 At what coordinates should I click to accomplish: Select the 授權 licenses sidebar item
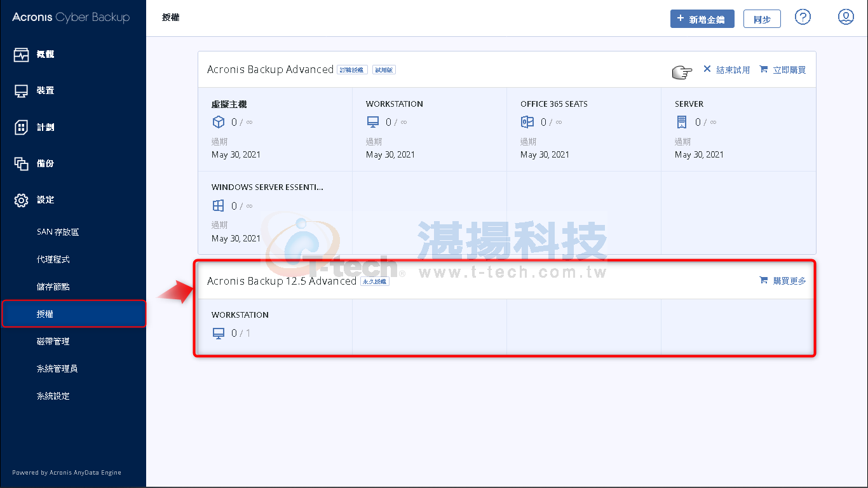[73, 314]
